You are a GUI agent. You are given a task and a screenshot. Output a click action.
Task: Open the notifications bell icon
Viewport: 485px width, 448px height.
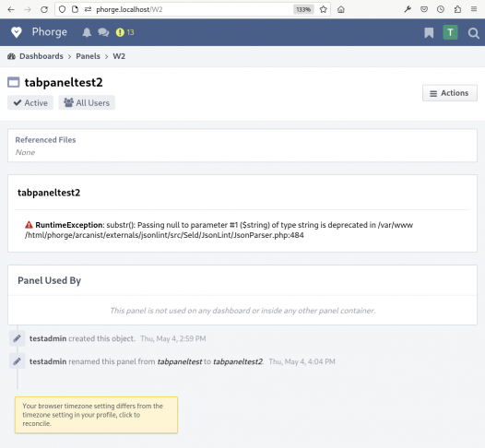pyautogui.click(x=87, y=32)
